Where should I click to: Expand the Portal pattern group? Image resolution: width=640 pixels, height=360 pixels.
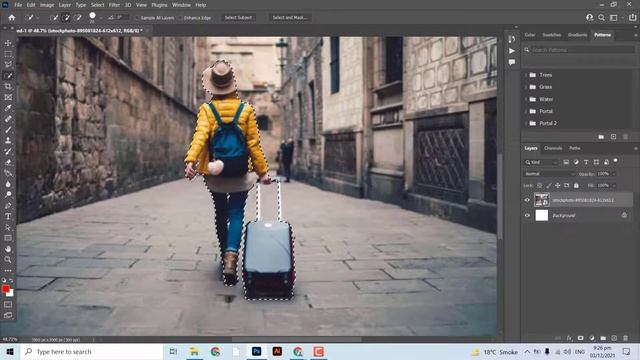526,111
